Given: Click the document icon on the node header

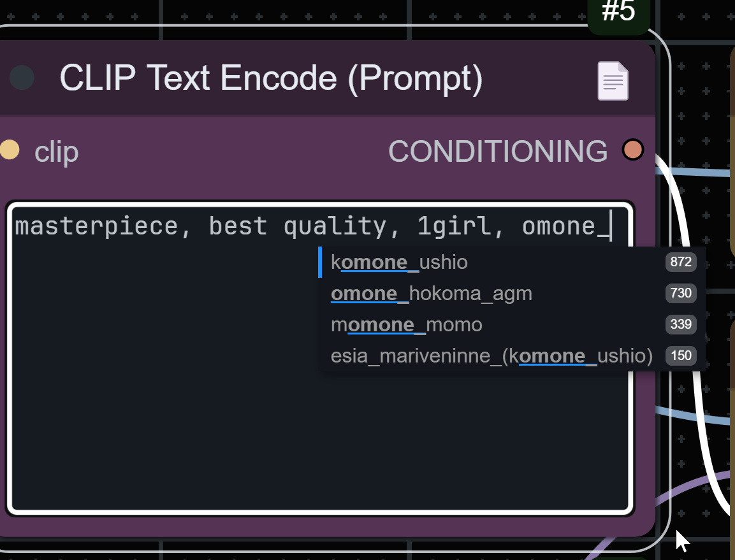Looking at the screenshot, I should pyautogui.click(x=613, y=81).
